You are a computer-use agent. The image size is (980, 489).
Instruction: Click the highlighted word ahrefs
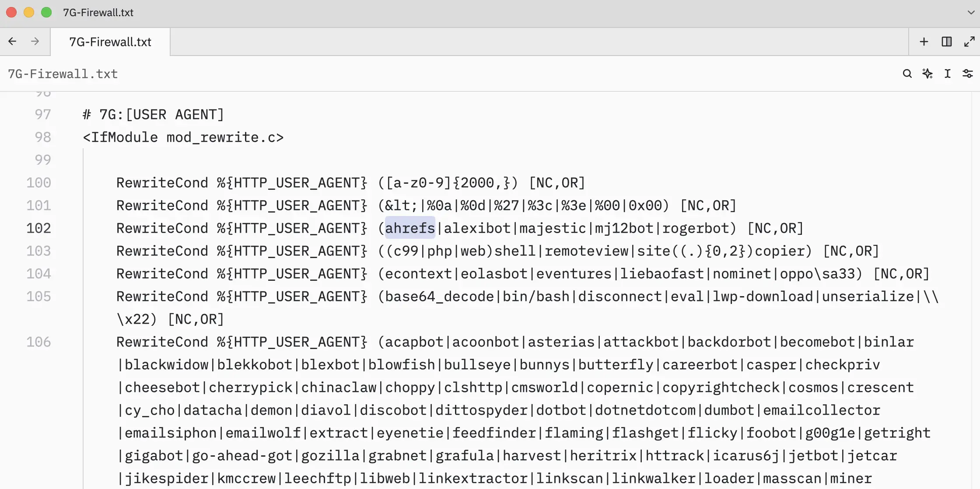(410, 228)
